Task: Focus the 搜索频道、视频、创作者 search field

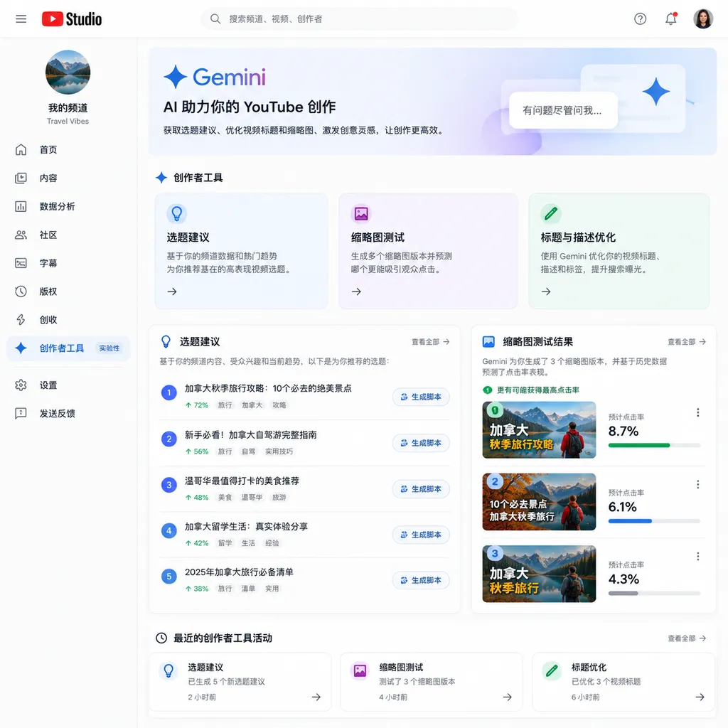Action: pyautogui.click(x=359, y=19)
